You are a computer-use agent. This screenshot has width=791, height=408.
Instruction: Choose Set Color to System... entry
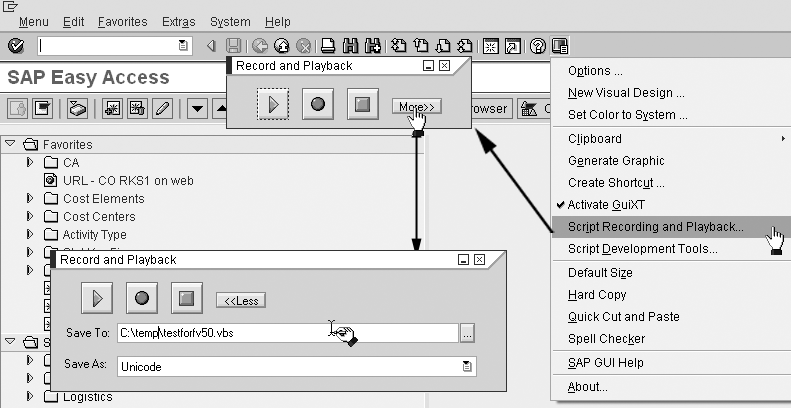pyautogui.click(x=671, y=115)
